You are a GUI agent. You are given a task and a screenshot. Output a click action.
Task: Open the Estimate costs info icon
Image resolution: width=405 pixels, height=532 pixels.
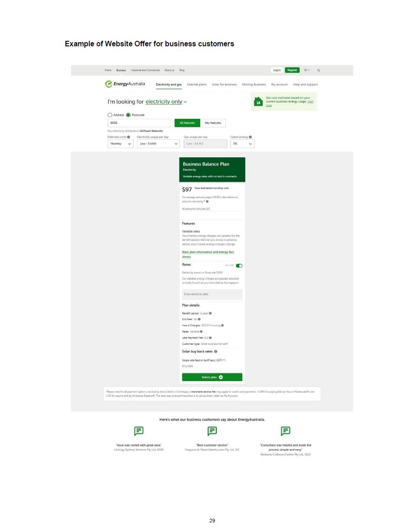pyautogui.click(x=128, y=137)
